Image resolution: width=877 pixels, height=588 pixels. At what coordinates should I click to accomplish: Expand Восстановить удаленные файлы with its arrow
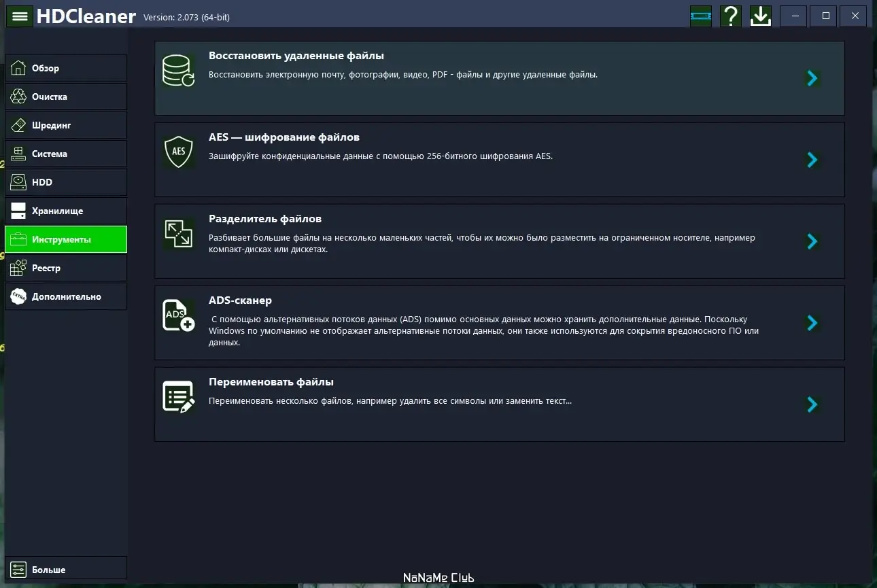pyautogui.click(x=812, y=78)
